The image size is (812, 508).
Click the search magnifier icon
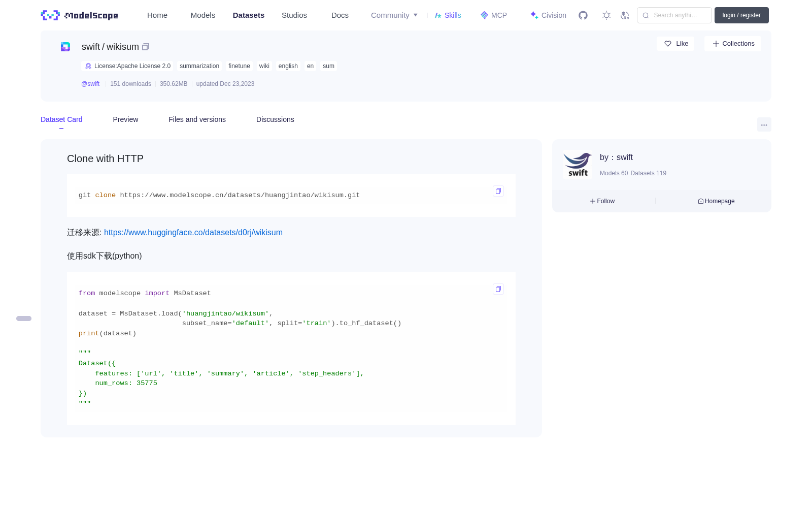click(646, 15)
